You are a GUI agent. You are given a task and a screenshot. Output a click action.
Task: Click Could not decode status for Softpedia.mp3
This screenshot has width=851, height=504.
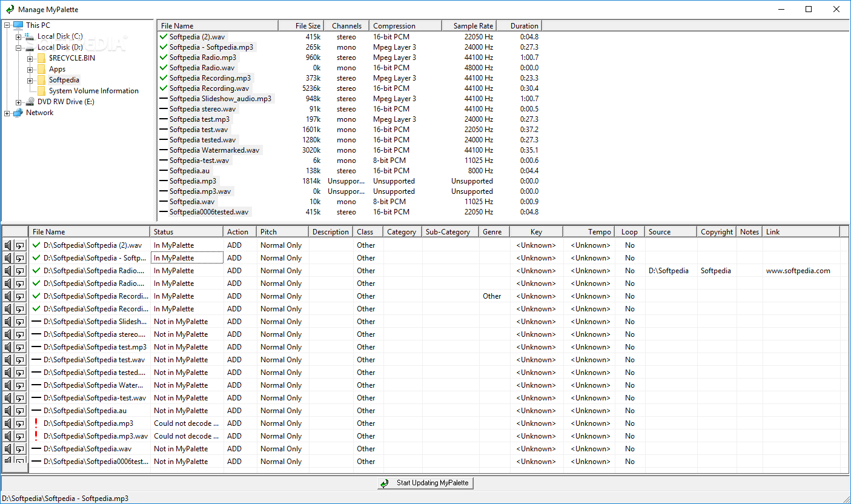click(x=187, y=423)
